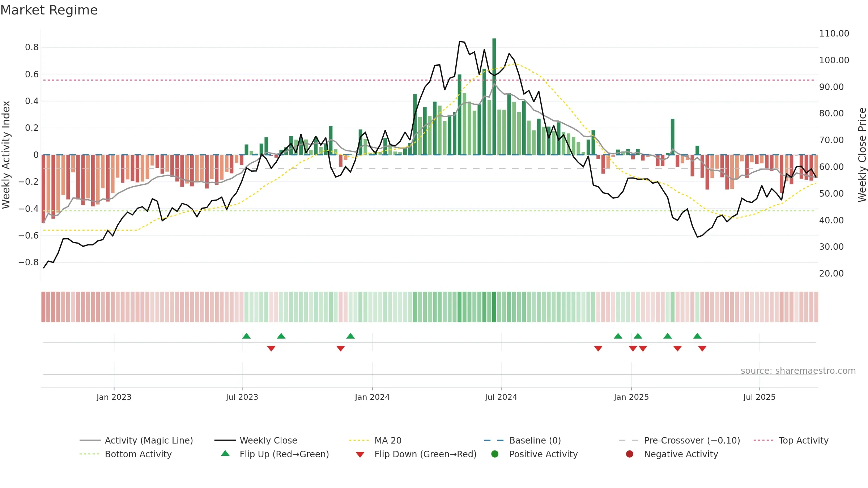This screenshot has height=488, width=868.
Task: Click the green Flip Up triangle legend icon
Action: click(x=225, y=453)
